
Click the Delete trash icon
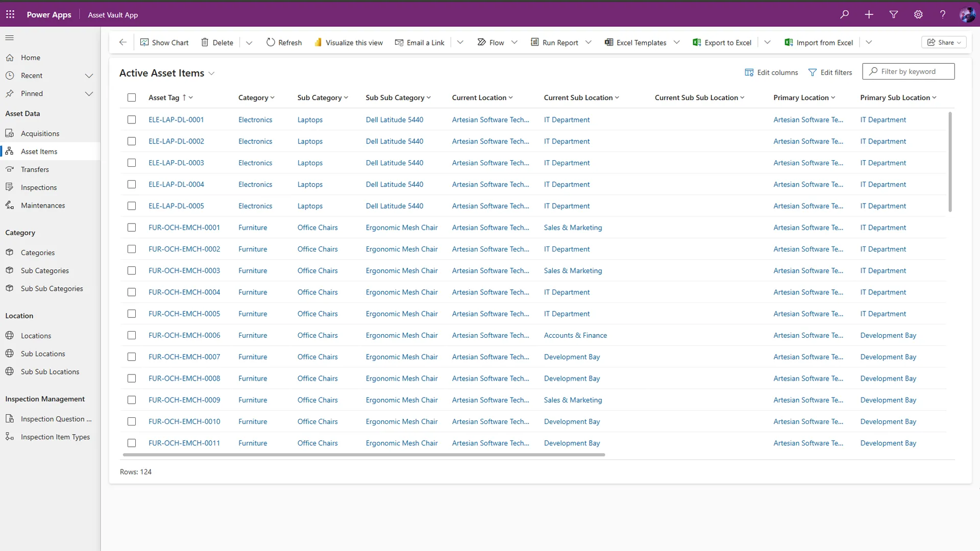205,42
